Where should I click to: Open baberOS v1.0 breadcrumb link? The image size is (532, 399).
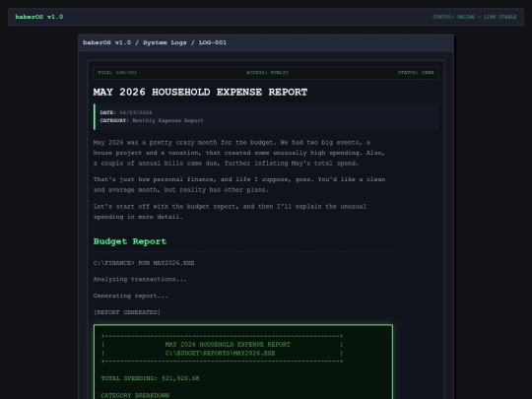(106, 42)
